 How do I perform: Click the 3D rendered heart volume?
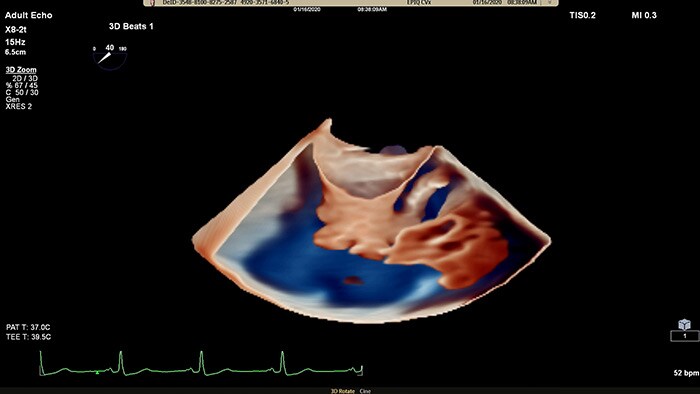click(371, 220)
